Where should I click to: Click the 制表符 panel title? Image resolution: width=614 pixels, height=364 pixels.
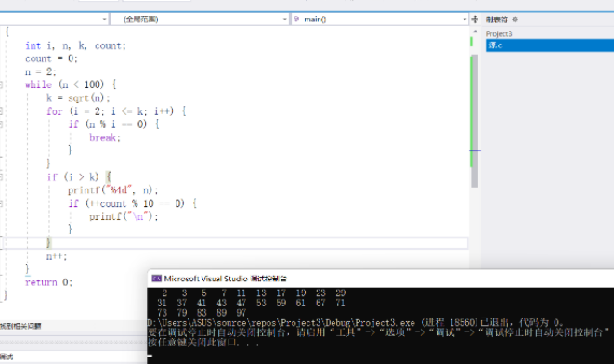pos(497,19)
